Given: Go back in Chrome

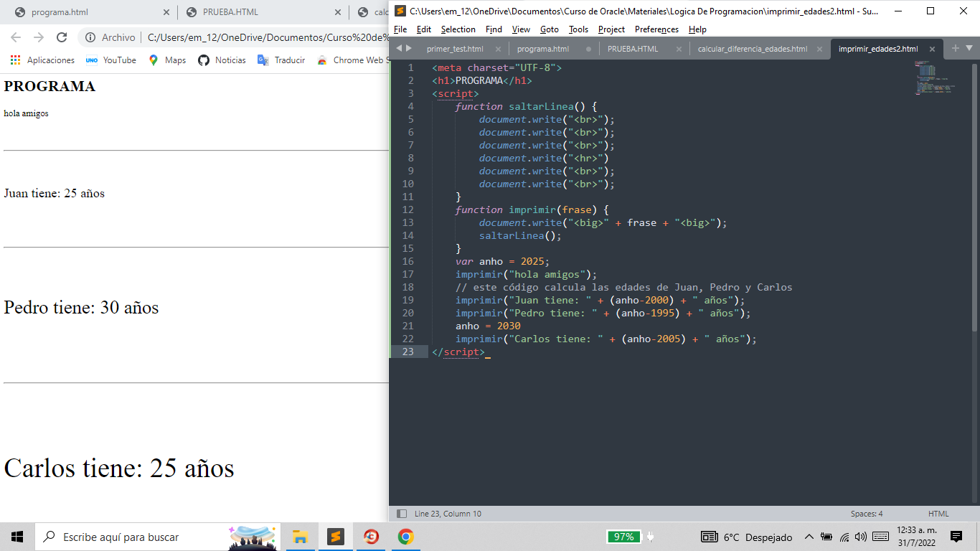Looking at the screenshot, I should click(16, 37).
